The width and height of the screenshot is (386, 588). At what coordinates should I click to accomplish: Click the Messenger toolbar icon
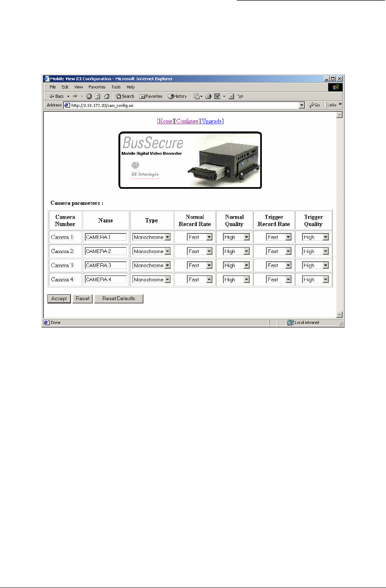tap(240, 96)
